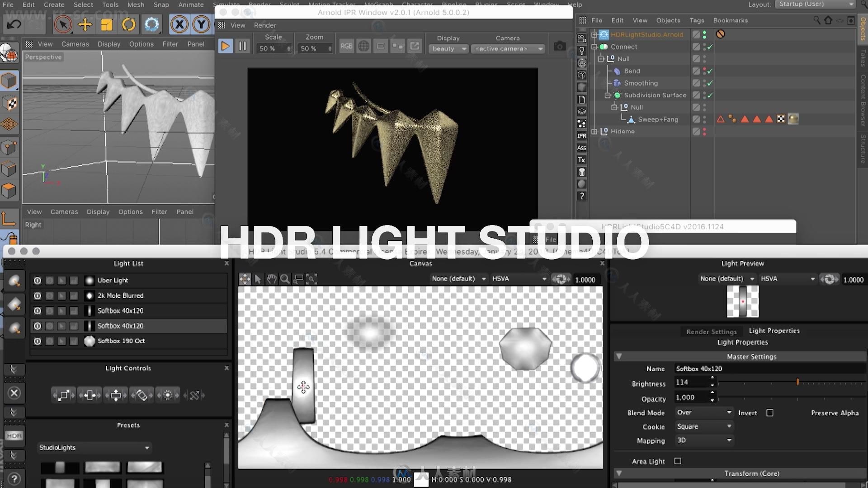The width and height of the screenshot is (868, 488).
Task: Enable the Area Light checkbox
Action: 678,461
